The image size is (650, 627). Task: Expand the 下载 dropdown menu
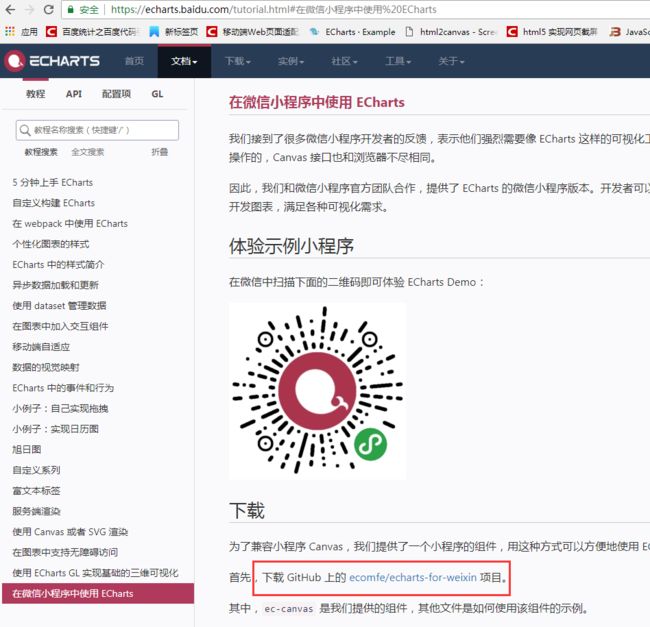[238, 61]
